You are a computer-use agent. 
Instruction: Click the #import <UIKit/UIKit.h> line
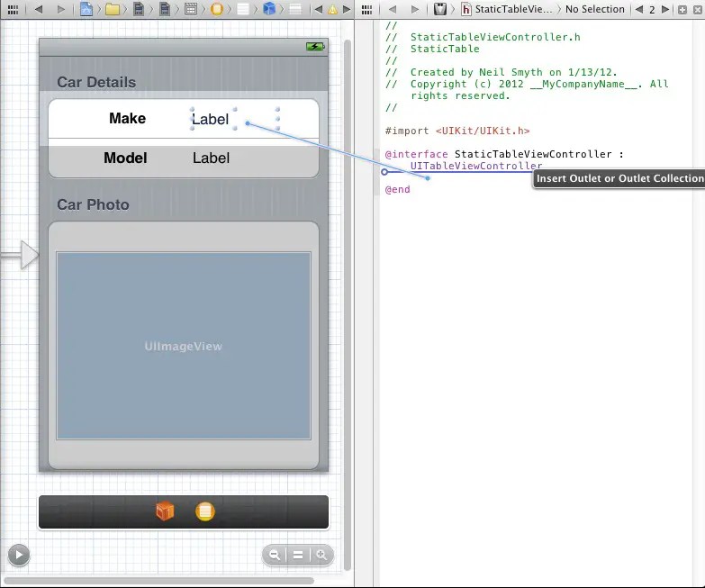click(x=457, y=131)
